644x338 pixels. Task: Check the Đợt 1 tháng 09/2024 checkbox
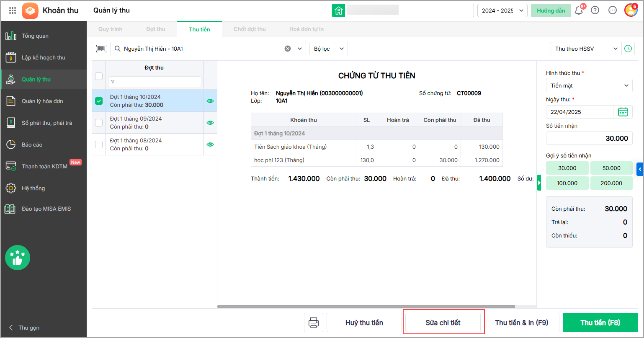pyautogui.click(x=99, y=123)
